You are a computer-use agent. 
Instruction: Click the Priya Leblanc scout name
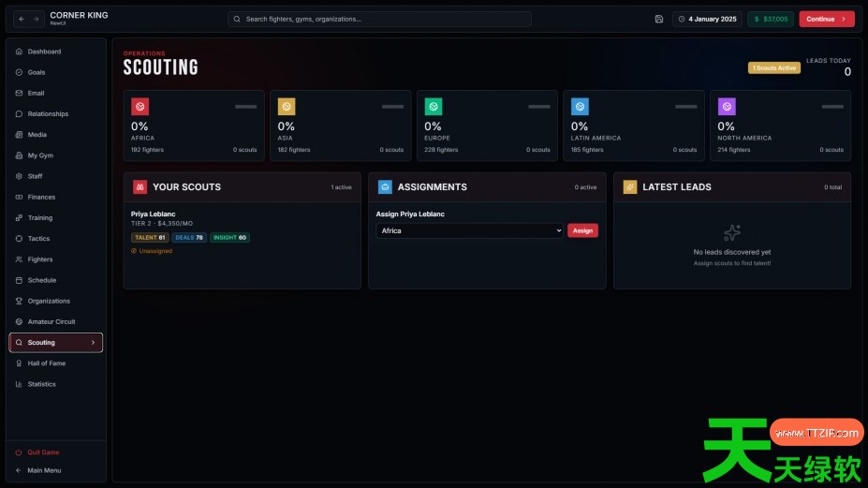154,214
